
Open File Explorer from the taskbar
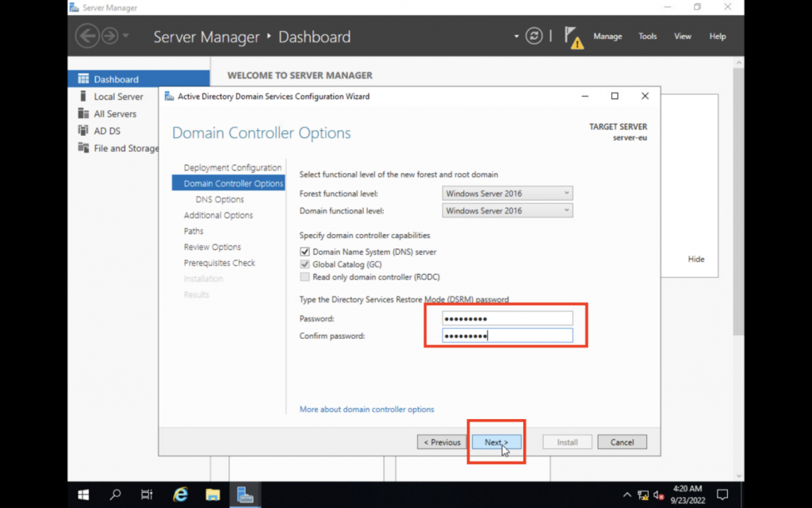coord(213,495)
